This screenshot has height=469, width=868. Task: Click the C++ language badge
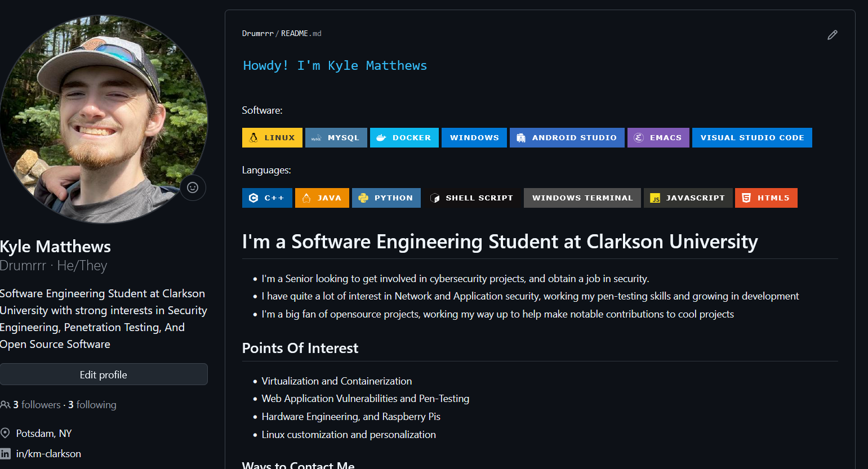pyautogui.click(x=267, y=198)
